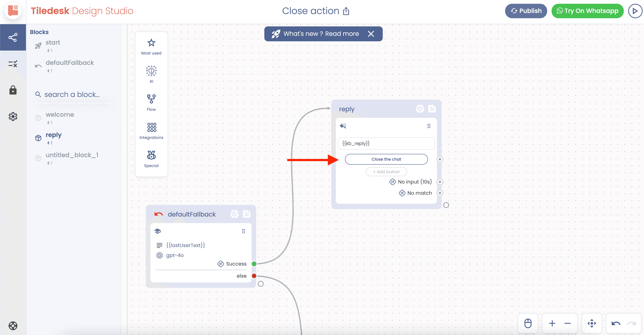Viewport: 644px width, 335px height.
Task: Open the secrets lock sidebar icon
Action: (13, 90)
